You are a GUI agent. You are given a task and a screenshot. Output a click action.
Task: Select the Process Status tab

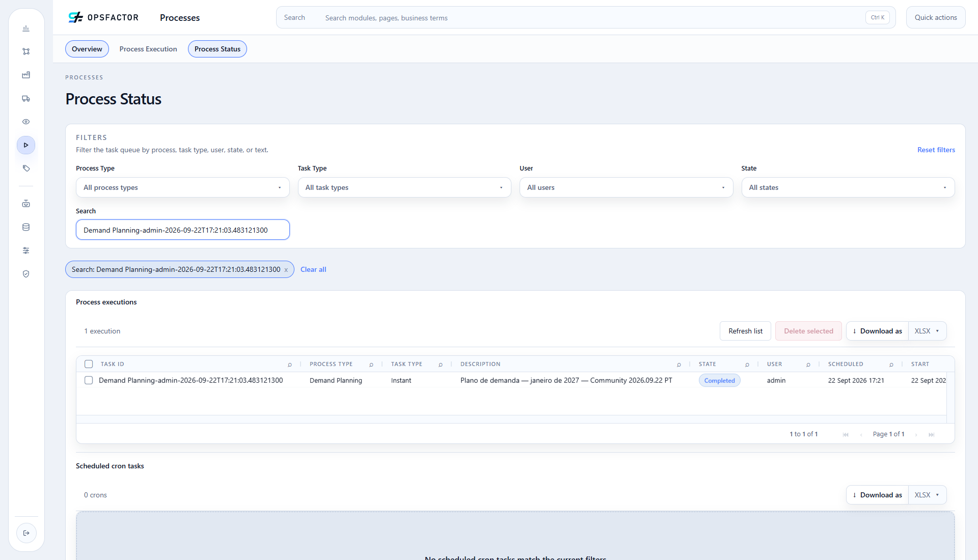click(x=218, y=49)
